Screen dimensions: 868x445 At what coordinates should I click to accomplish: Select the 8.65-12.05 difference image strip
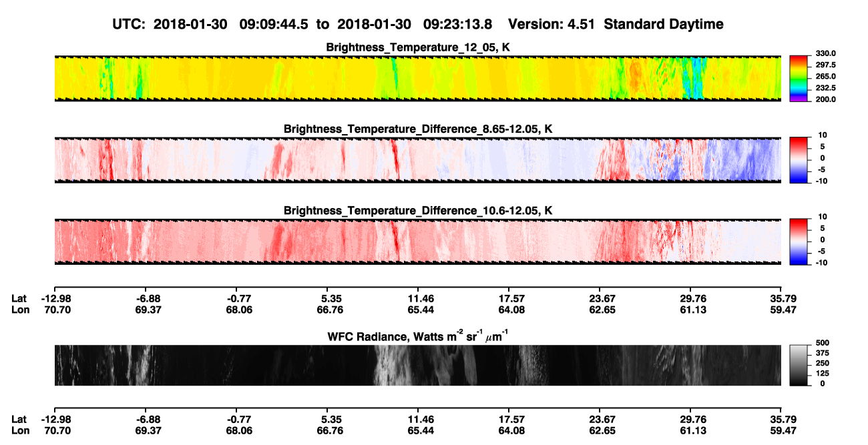[417, 159]
